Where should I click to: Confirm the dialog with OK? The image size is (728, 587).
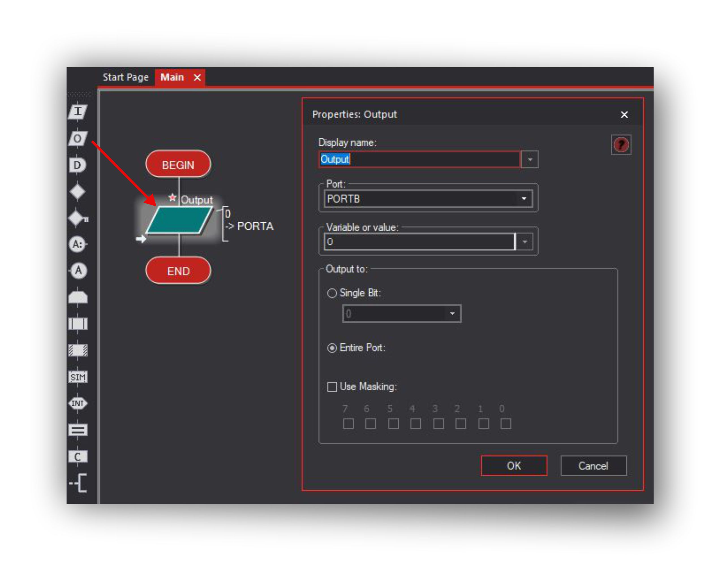pyautogui.click(x=514, y=466)
